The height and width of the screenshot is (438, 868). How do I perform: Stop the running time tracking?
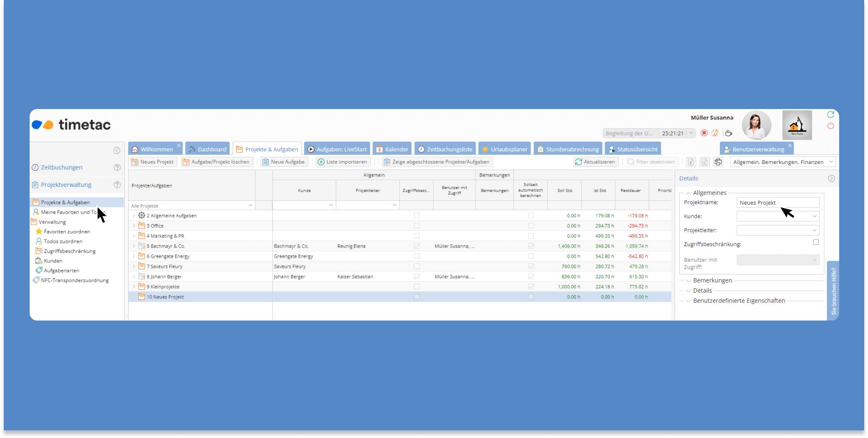pyautogui.click(x=704, y=133)
